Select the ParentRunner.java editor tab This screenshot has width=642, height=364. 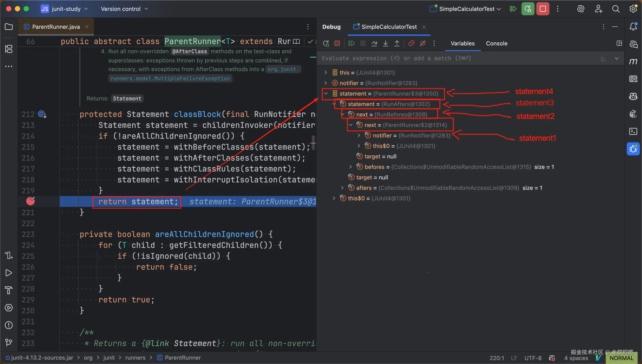(56, 27)
